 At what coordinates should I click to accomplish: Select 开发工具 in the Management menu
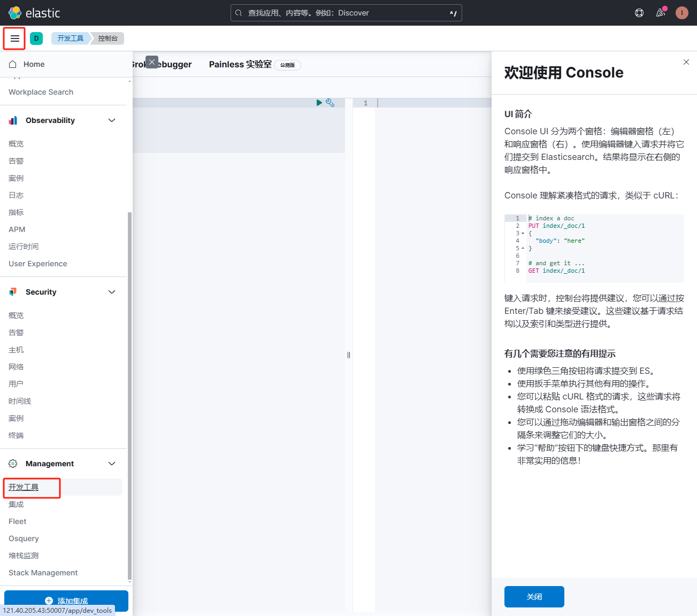click(24, 487)
